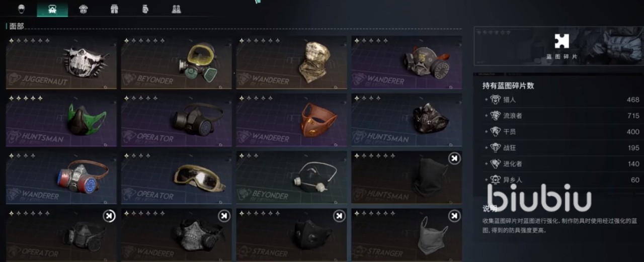The width and height of the screenshot is (644, 262).
Task: Pick the Huntsman green mask blueprint
Action: click(61, 120)
